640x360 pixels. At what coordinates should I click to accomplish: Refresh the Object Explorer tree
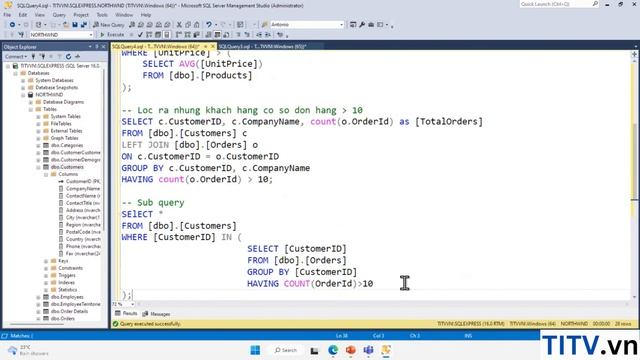(x=68, y=56)
